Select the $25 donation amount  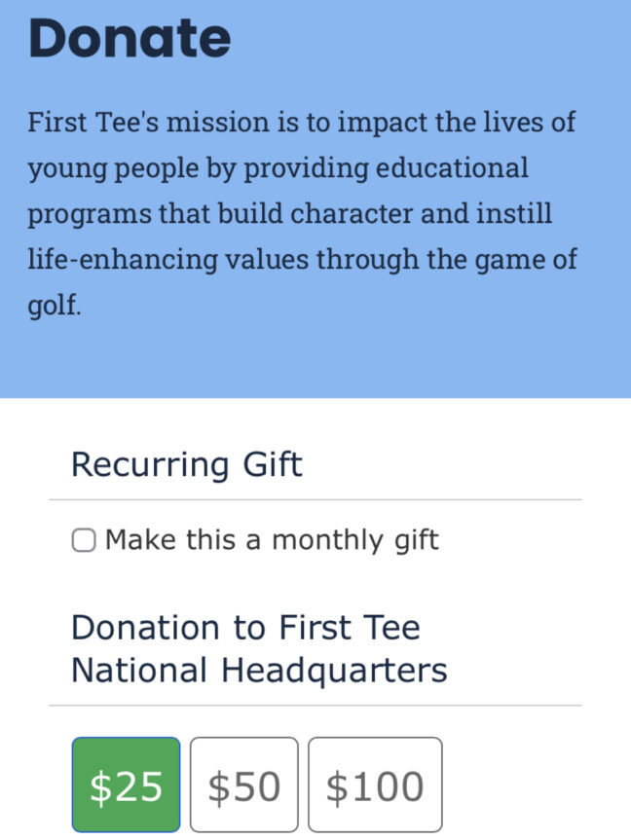point(126,785)
